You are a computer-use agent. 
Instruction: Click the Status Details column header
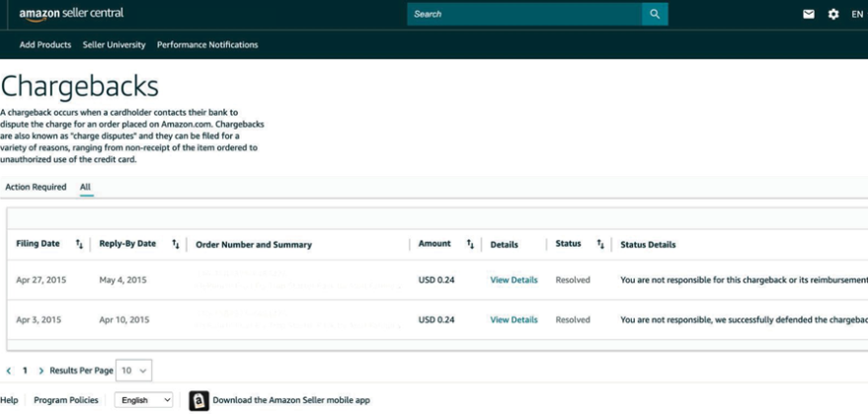648,244
